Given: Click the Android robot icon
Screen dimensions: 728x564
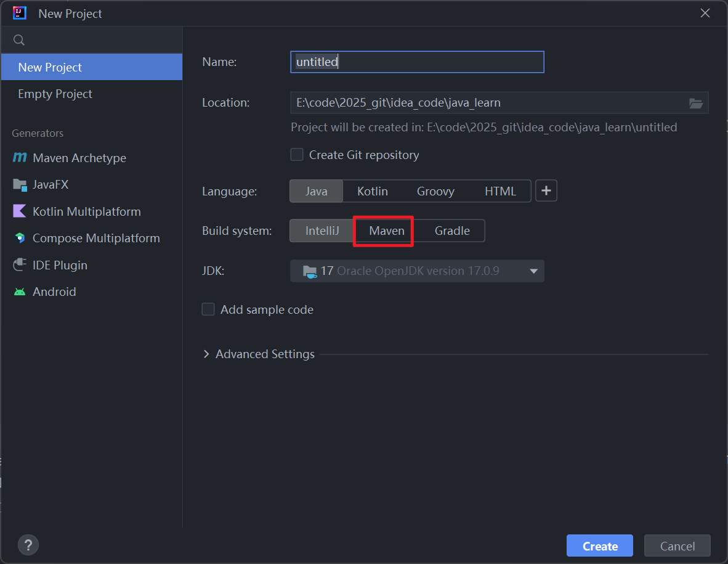Looking at the screenshot, I should pos(20,292).
